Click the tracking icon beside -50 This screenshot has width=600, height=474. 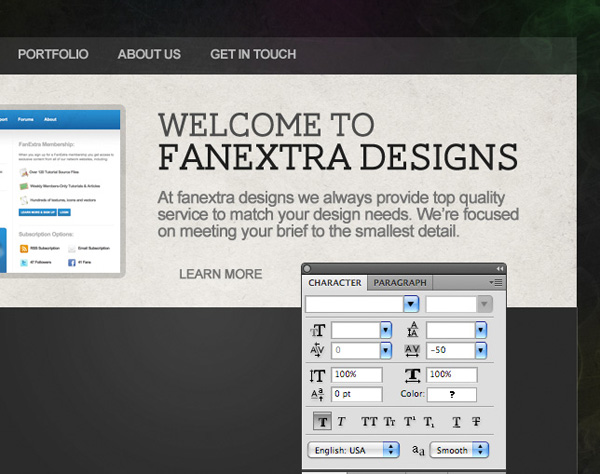(x=412, y=350)
